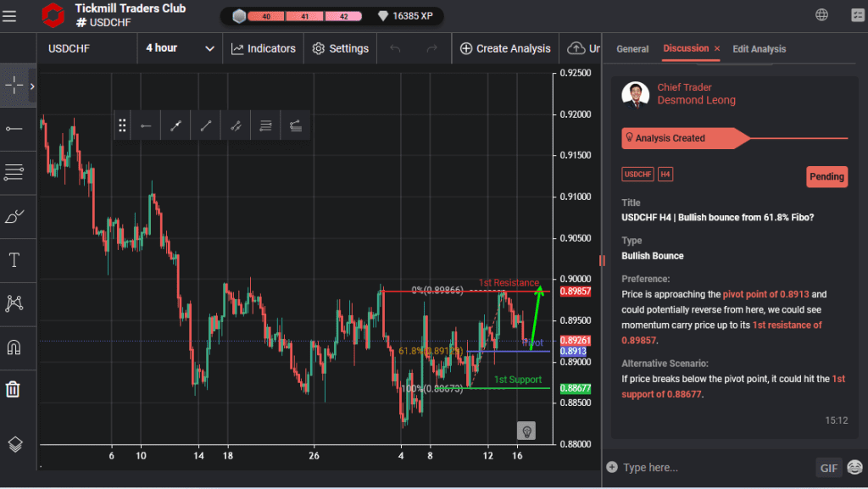868x489 pixels.
Task: Select the brush drawing tool
Action: [18, 217]
